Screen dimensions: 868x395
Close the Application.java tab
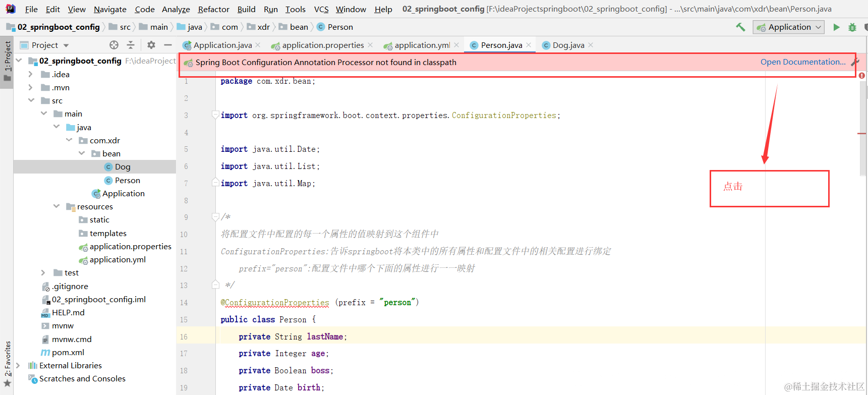coord(258,45)
